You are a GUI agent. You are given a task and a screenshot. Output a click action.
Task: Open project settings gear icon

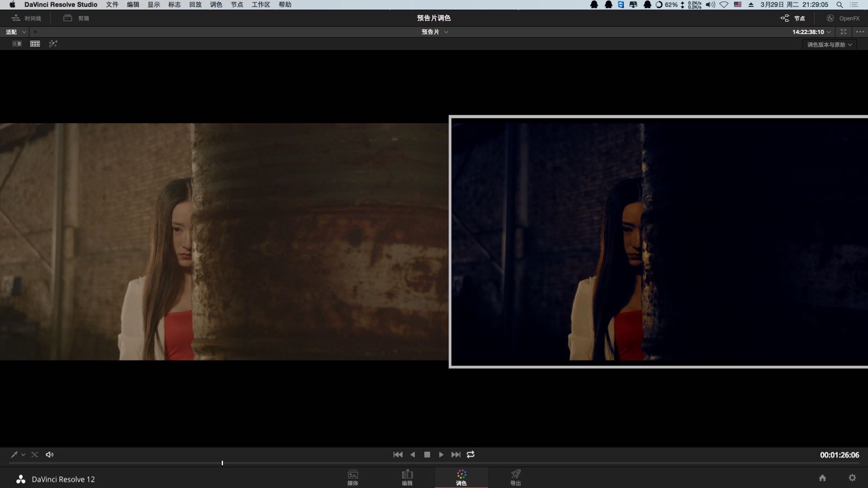(852, 478)
